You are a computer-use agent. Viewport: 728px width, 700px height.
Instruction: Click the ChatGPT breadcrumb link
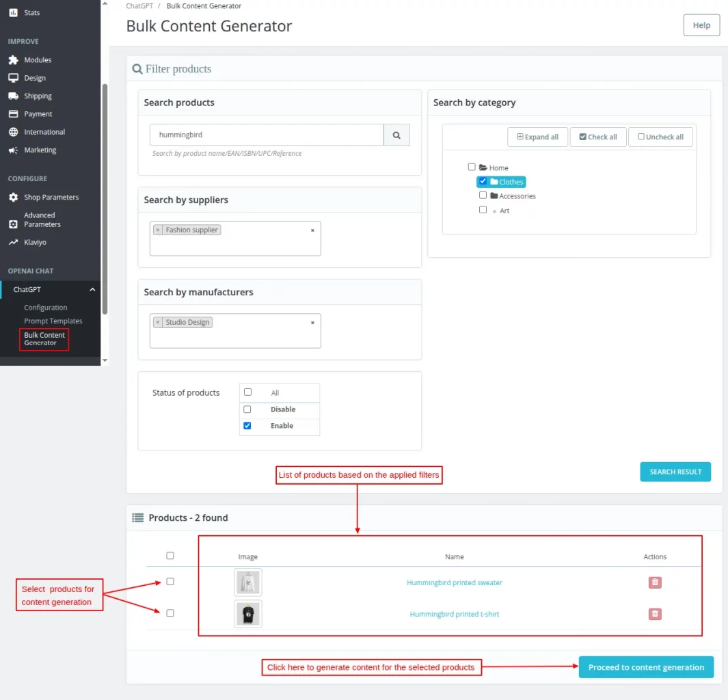(139, 6)
